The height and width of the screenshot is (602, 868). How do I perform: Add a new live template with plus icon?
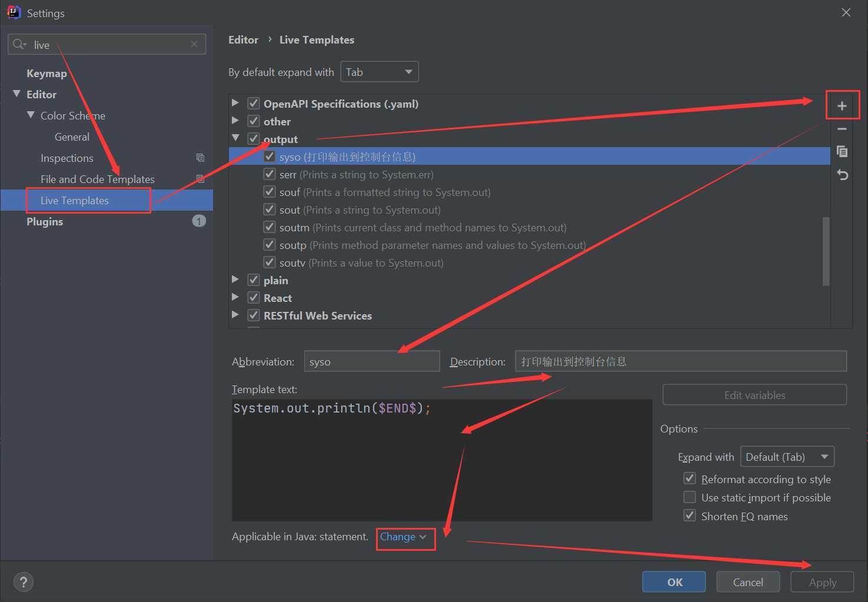[842, 105]
